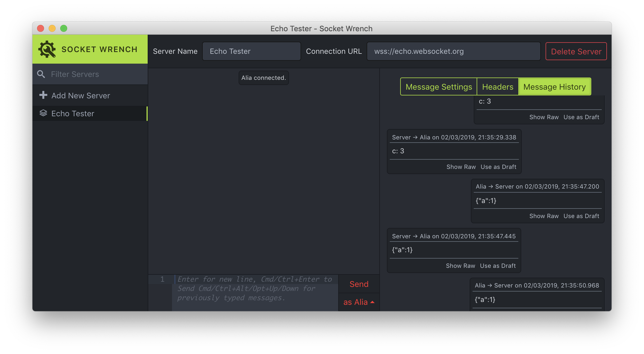Show Raw for 21:35:29.338 server message
This screenshot has height=354, width=644.
pos(461,167)
